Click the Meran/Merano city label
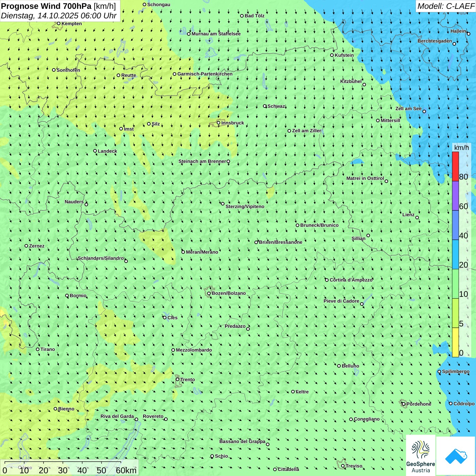This screenshot has height=476, width=476. [202, 252]
